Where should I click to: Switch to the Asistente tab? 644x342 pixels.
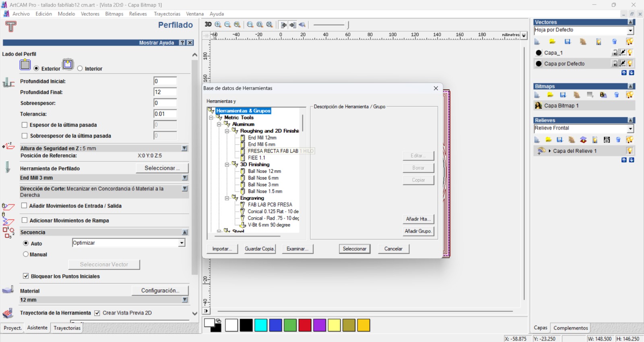37,328
